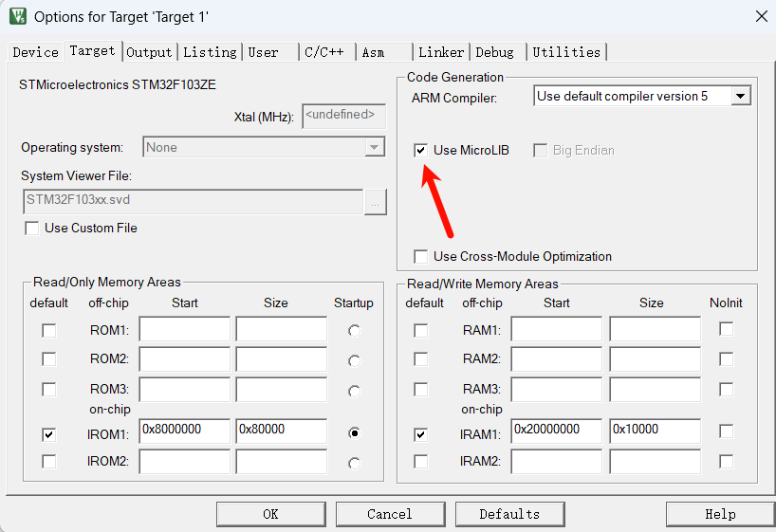Enable Use Cross-Module Optimization
Image resolution: width=776 pixels, height=532 pixels.
tap(421, 256)
